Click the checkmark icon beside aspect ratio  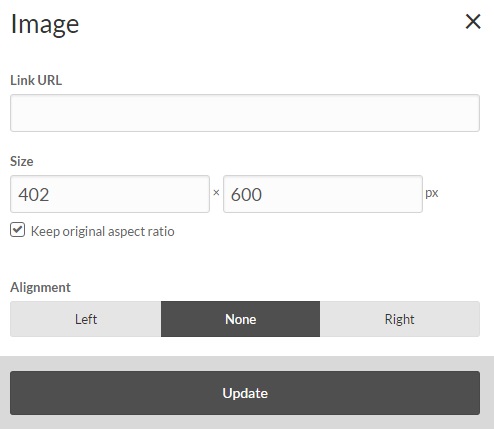(x=17, y=230)
